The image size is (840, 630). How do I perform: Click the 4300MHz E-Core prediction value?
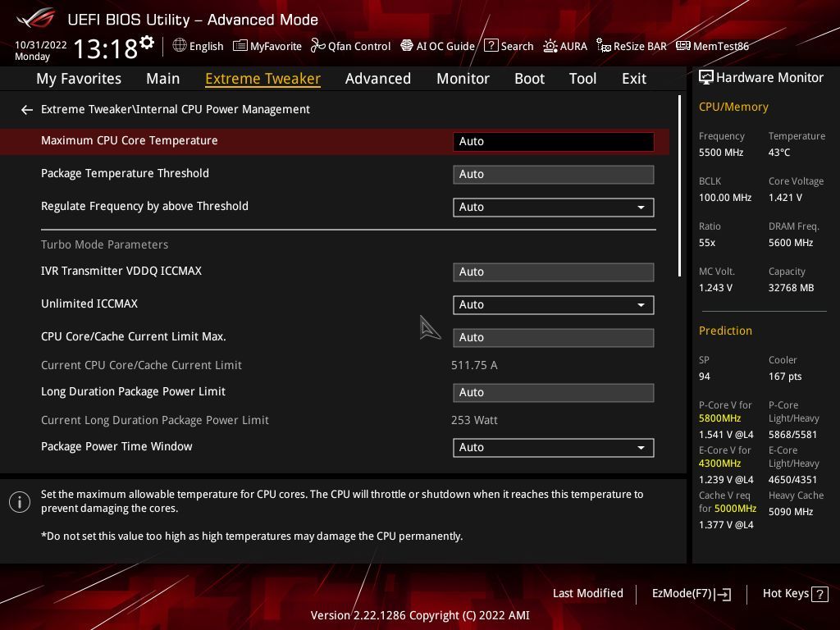(719, 463)
